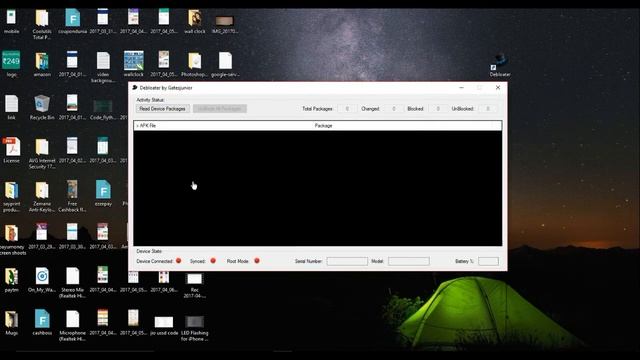Select the 2017_03_29 desktop file
Screen dimensions: 640x360
pos(42,237)
